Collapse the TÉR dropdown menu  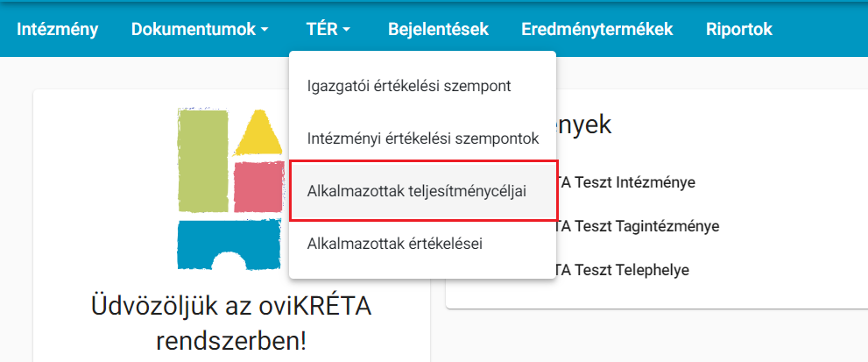coord(328,29)
